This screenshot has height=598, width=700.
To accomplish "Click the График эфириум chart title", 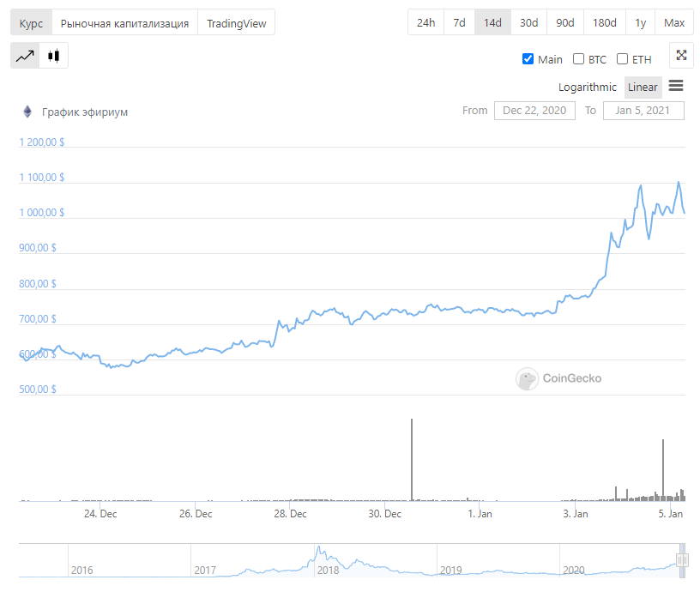I will 85,112.
